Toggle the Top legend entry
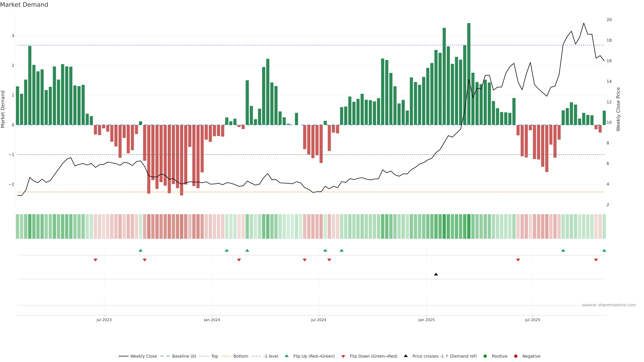The height and width of the screenshot is (362, 644). (214, 356)
